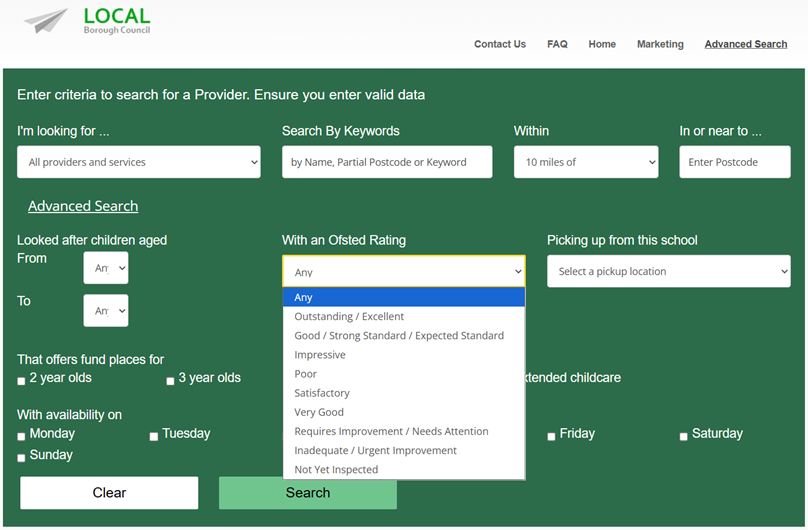Expand the 'All providers and services' dropdown
808x530 pixels.
[x=138, y=162]
